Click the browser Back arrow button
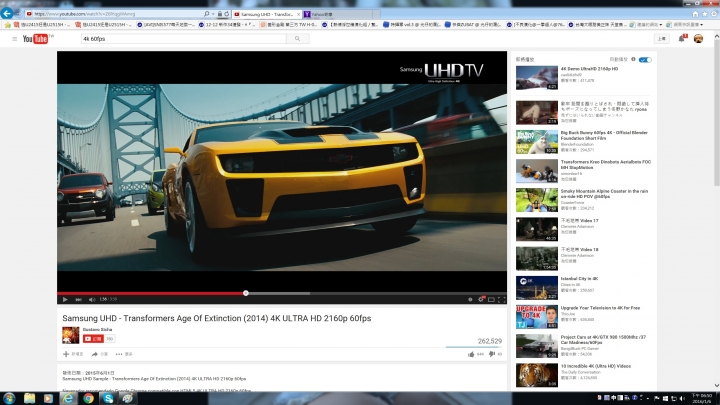 (7, 13)
